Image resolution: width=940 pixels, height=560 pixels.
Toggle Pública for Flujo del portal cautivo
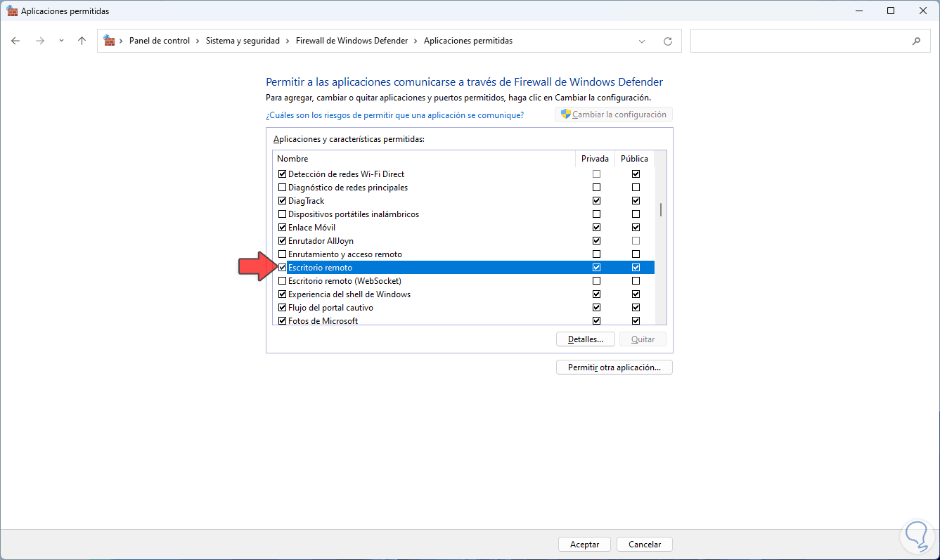(x=636, y=308)
